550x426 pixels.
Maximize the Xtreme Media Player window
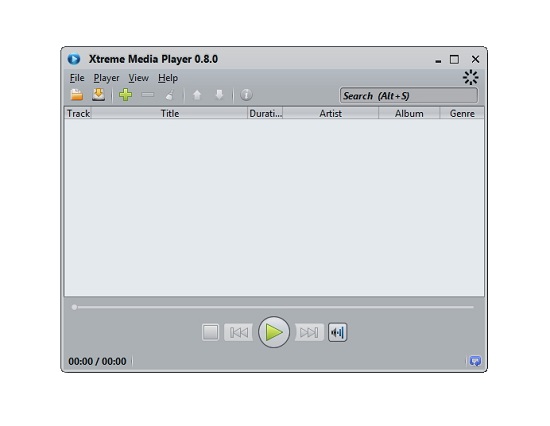454,59
